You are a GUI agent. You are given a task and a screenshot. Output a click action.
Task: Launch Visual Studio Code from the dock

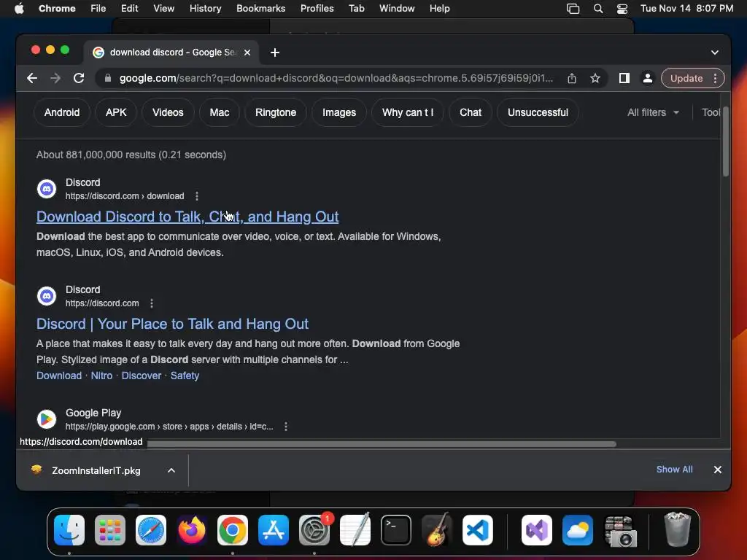click(478, 530)
